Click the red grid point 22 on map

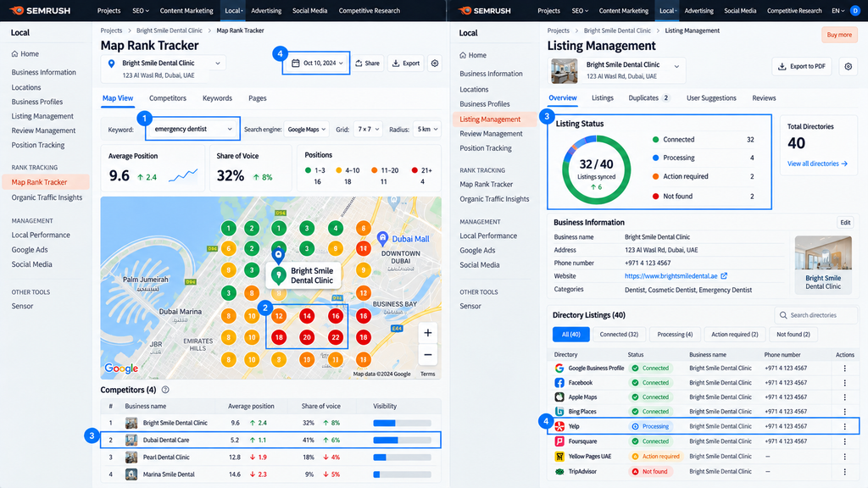pos(336,337)
